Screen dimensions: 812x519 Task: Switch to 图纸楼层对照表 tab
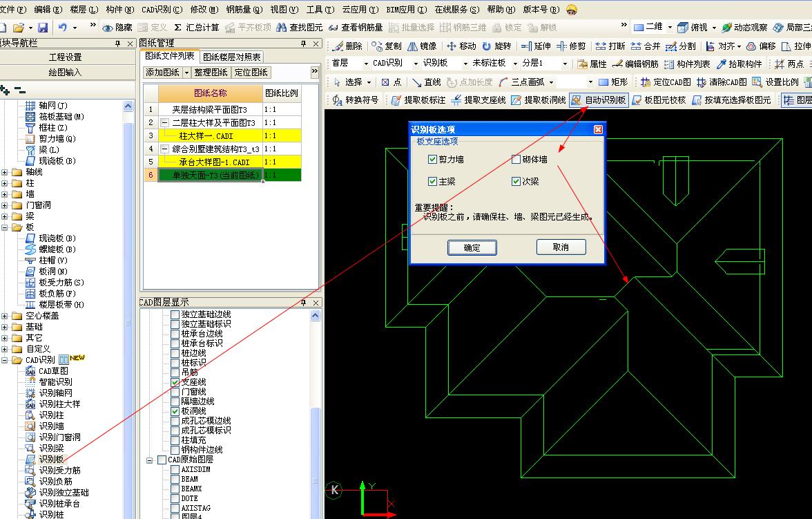click(x=231, y=57)
